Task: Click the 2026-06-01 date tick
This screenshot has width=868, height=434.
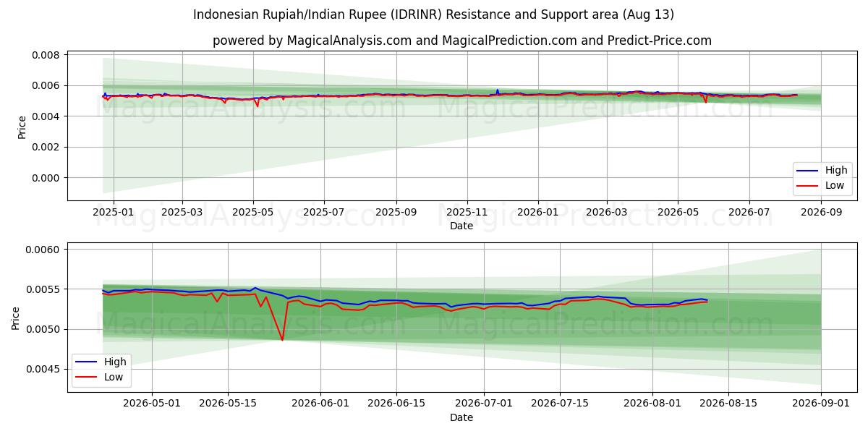Action: coord(320,404)
